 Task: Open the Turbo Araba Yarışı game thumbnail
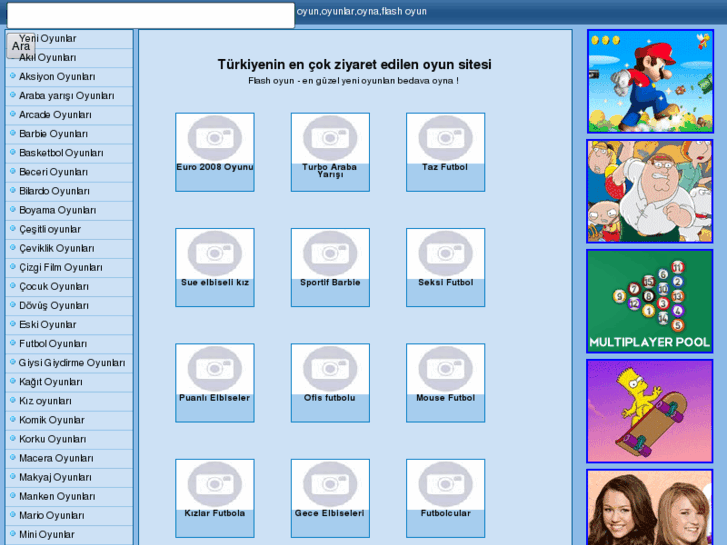click(x=330, y=138)
